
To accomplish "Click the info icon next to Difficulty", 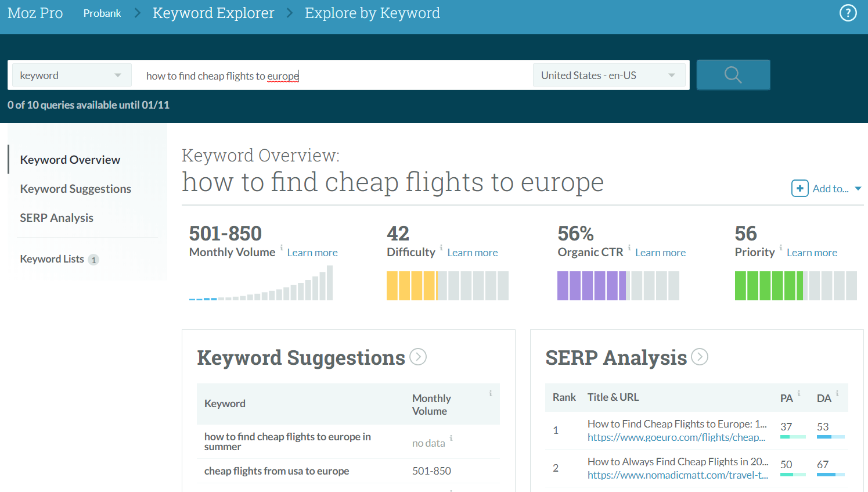I will 441,247.
